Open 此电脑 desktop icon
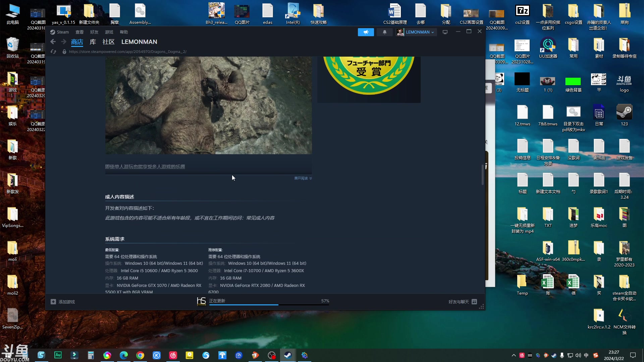 [13, 14]
